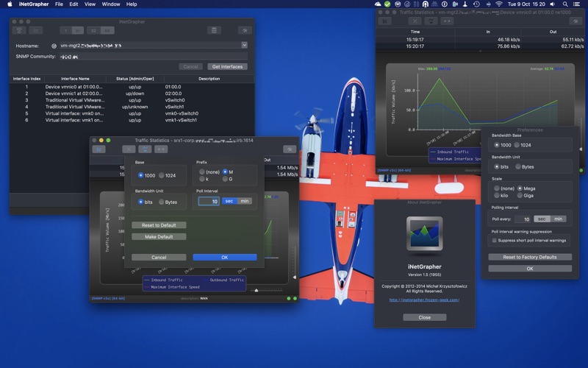Image resolution: width=588 pixels, height=368 pixels.
Task: Click the network scan icon in iNetGrapher toolbar
Action: (x=19, y=30)
